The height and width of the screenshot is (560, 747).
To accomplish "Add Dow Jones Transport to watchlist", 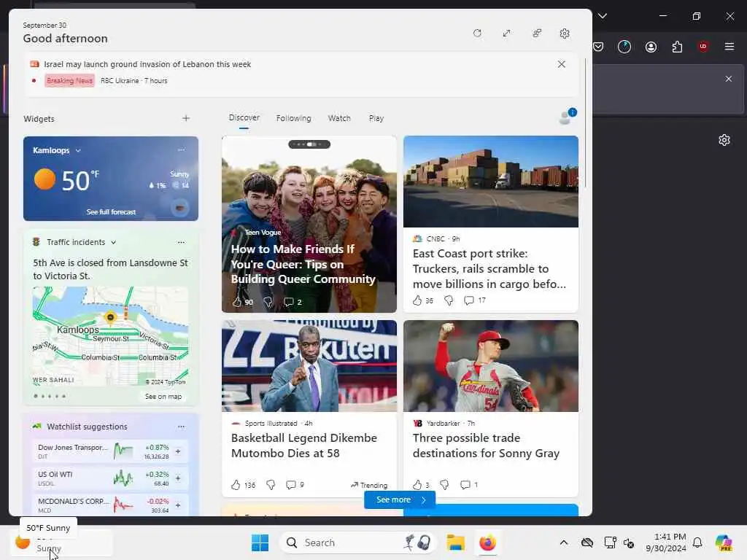I will (178, 451).
